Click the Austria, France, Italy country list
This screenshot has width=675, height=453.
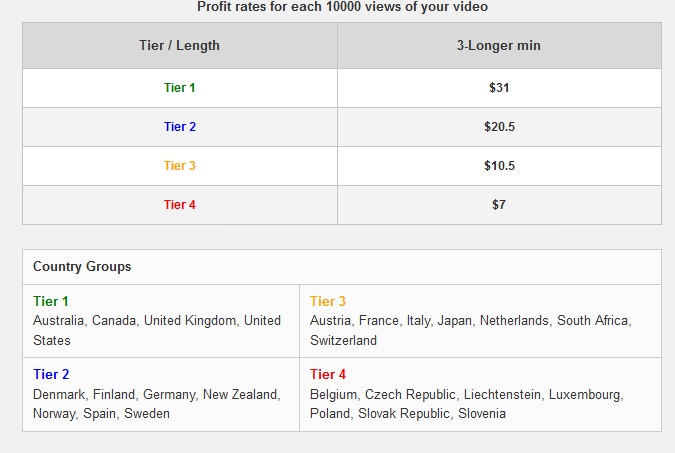[x=471, y=330]
